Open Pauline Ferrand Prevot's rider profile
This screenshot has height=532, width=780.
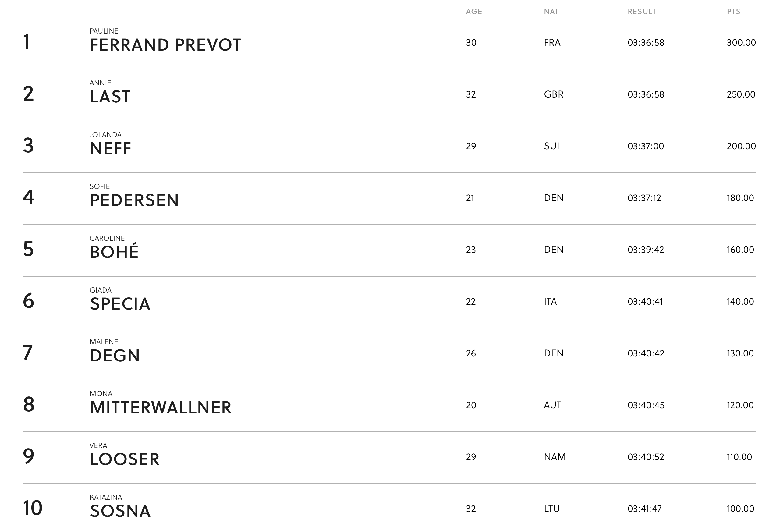tap(165, 45)
